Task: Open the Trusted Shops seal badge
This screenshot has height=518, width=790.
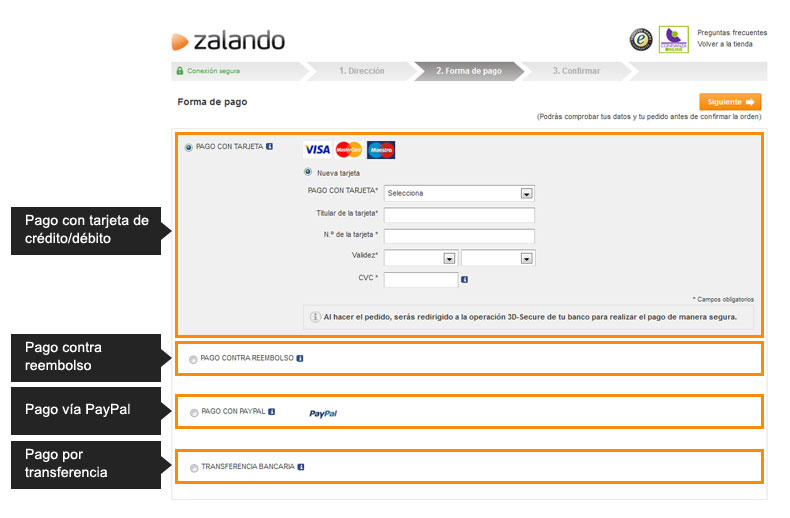Action: click(641, 39)
